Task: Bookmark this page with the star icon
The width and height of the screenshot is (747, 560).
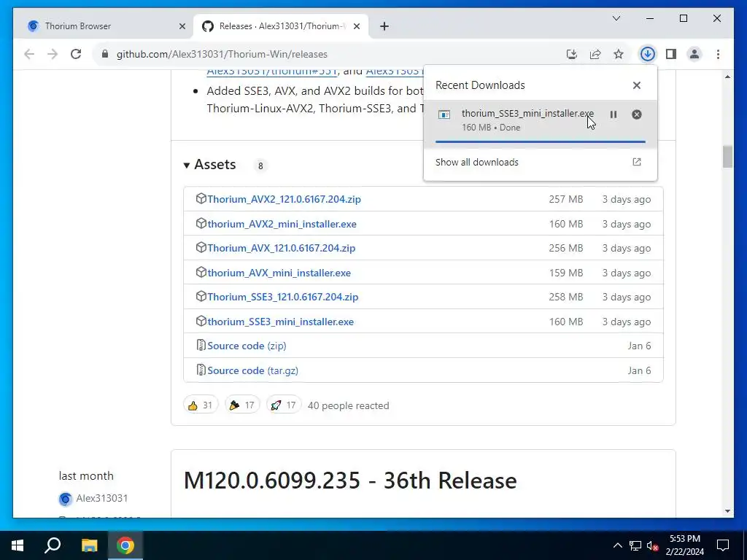Action: coord(619,54)
